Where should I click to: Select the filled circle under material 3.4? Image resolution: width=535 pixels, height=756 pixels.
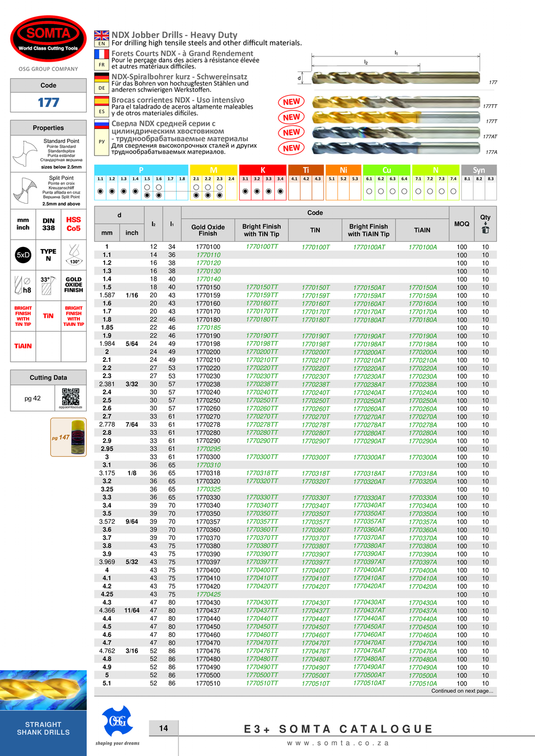(x=281, y=192)
